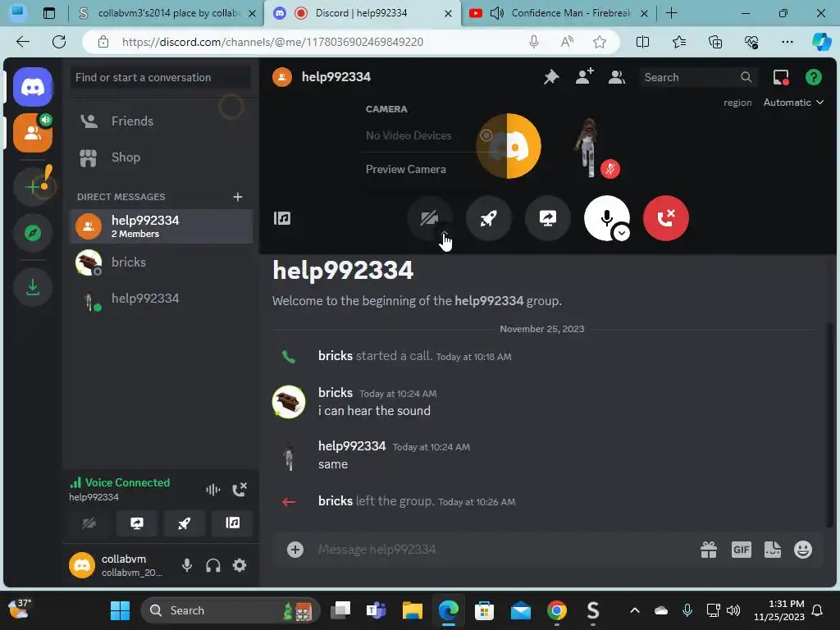Click Find or start a conversation box
Screen dimensions: 840x630
point(161,77)
